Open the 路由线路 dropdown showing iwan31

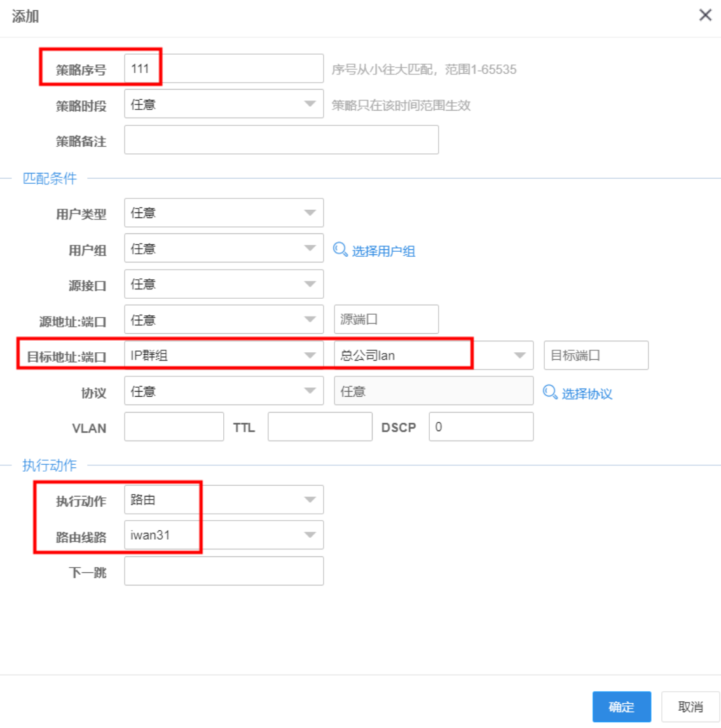[x=224, y=535]
